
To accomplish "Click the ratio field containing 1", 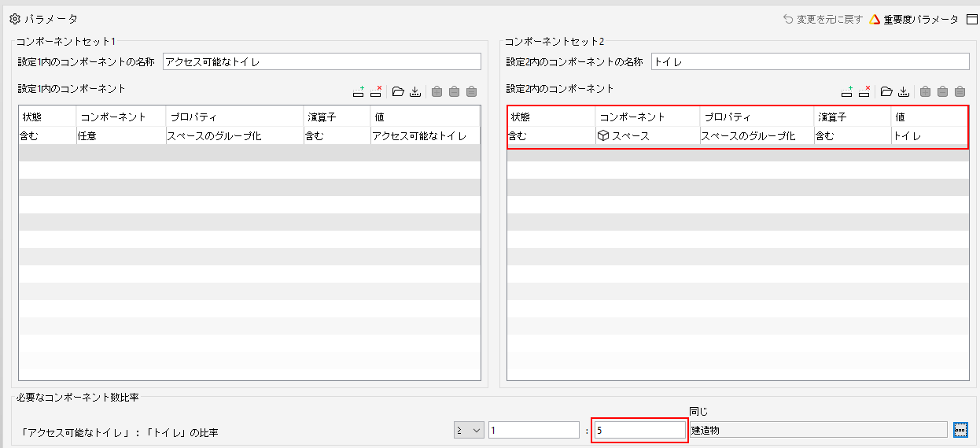I will point(534,430).
